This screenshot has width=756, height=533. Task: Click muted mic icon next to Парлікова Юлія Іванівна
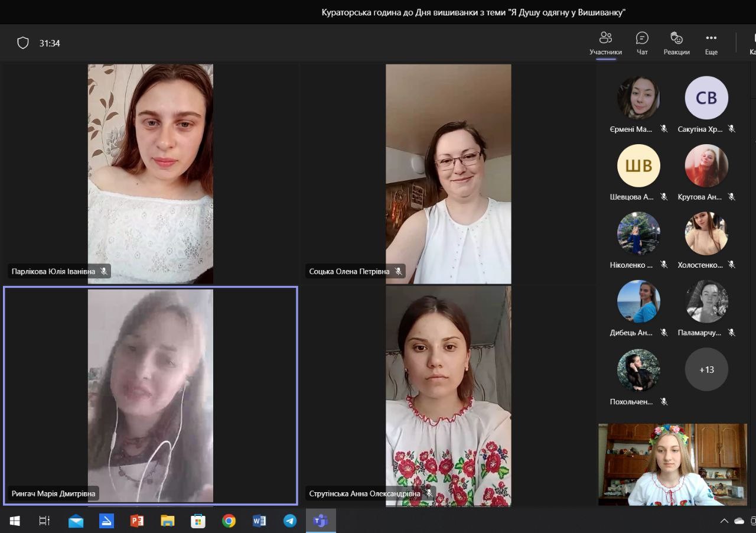104,271
